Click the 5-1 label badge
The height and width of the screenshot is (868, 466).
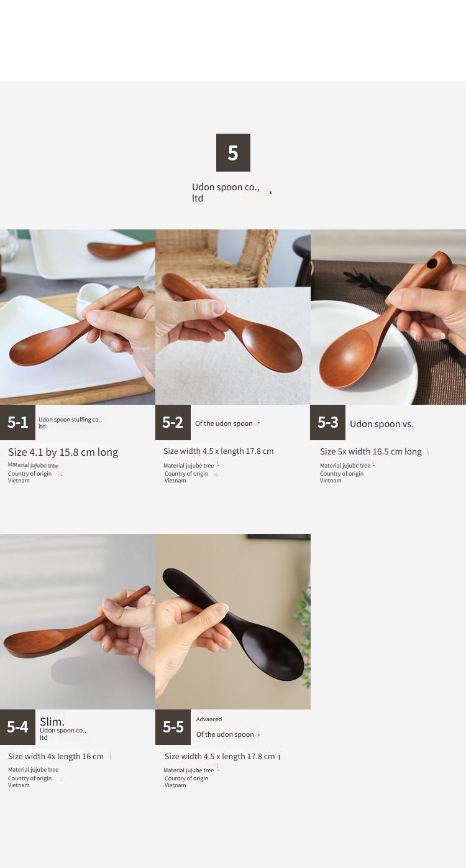click(17, 422)
